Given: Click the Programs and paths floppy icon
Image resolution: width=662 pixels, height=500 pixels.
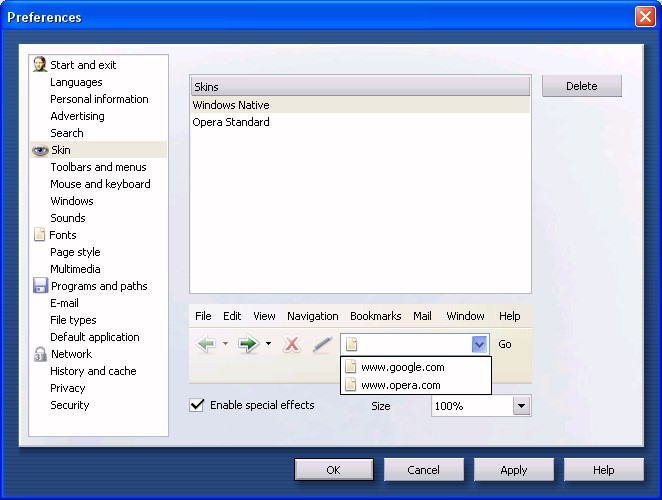Looking at the screenshot, I should pos(40,286).
